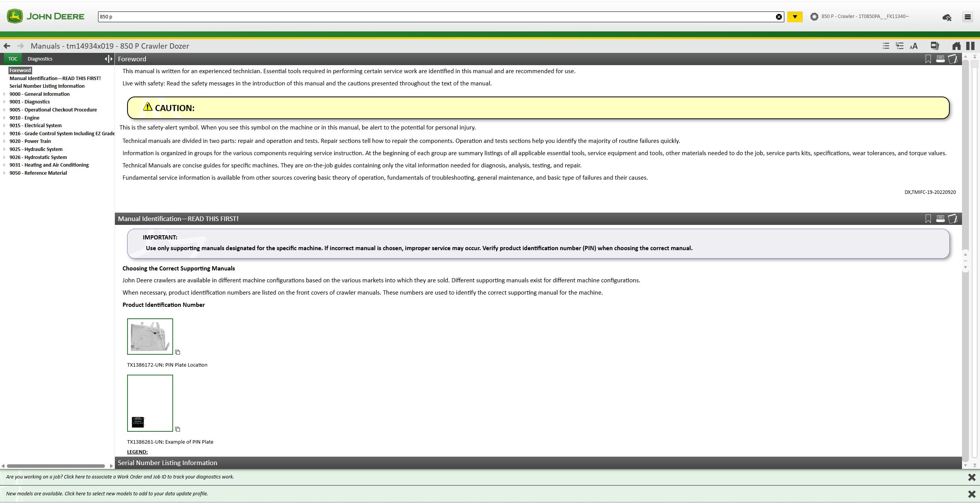The width and height of the screenshot is (980, 503).
Task: Expand the 9010 - Engine tree node
Action: (x=4, y=118)
